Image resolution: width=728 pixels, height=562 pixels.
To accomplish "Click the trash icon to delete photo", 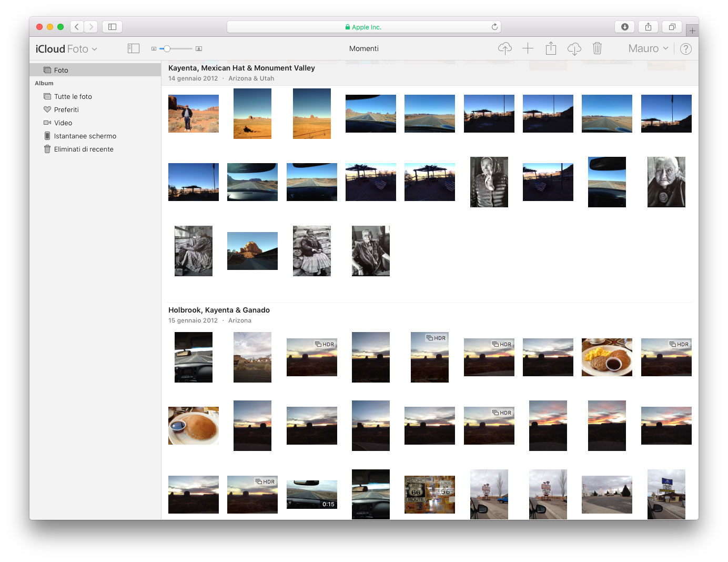I will coord(597,48).
